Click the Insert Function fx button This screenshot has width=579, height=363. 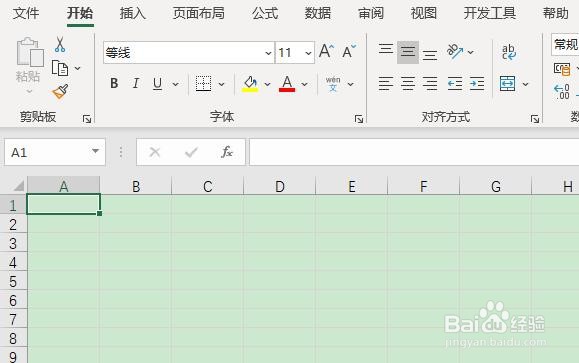[x=227, y=152]
